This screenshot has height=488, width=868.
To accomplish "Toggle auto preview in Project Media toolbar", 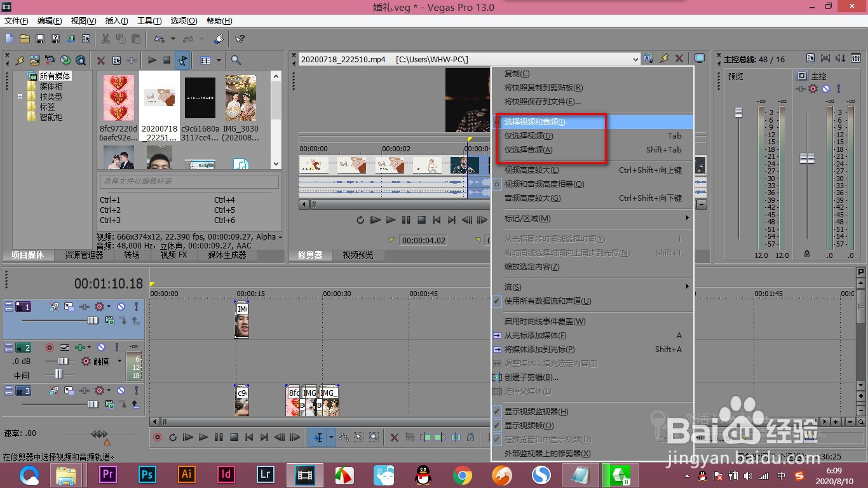I will 183,60.
